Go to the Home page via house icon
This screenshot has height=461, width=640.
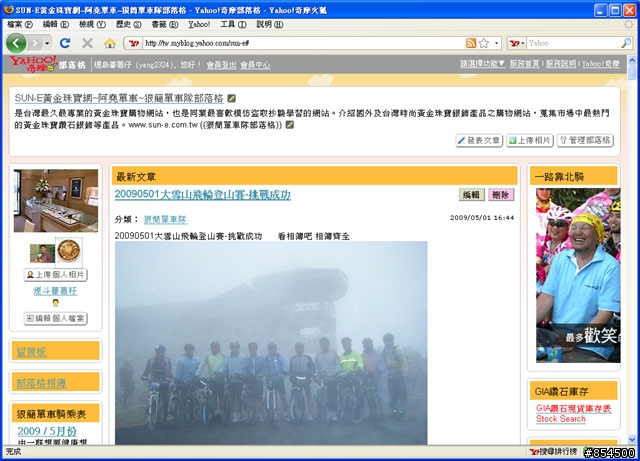tap(109, 43)
